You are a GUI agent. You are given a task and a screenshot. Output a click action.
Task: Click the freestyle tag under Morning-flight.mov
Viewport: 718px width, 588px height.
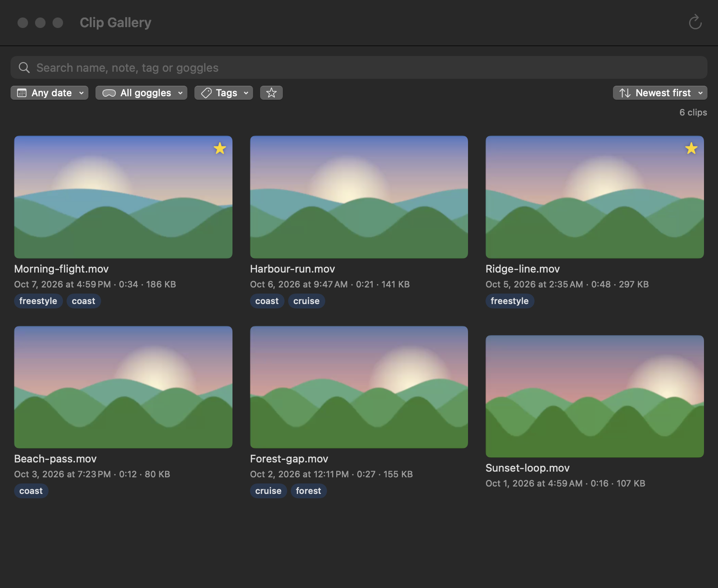(x=38, y=301)
